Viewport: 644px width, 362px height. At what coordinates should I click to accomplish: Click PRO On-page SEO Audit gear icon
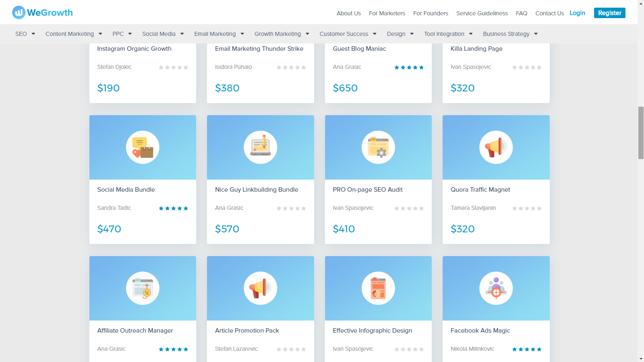pos(378,147)
